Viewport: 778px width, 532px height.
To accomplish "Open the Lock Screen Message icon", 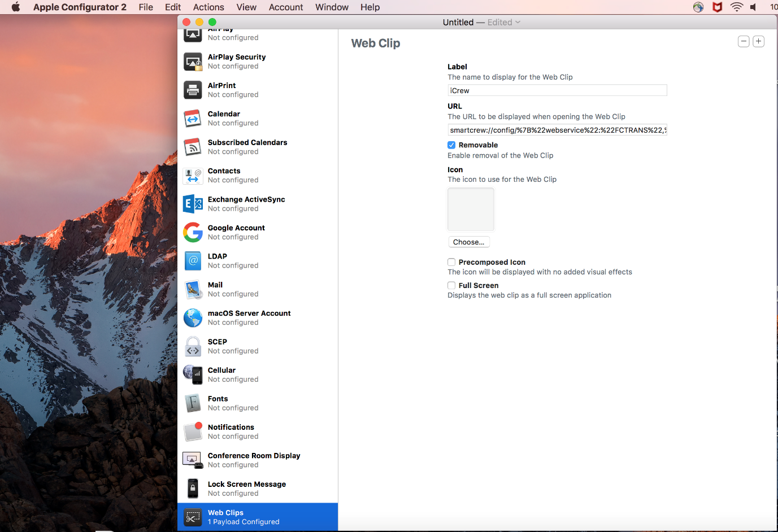I will click(x=193, y=489).
